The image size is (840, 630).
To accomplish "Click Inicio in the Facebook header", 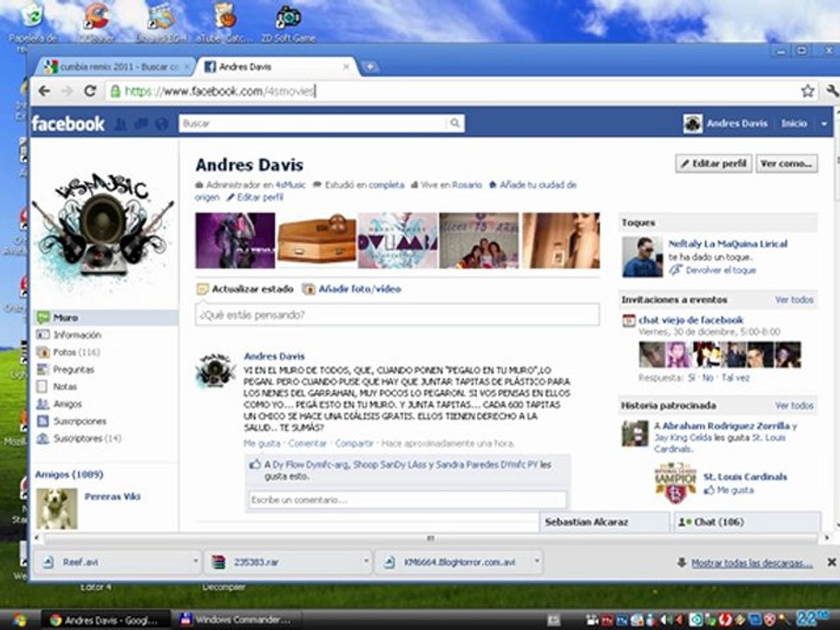I will 794,123.
